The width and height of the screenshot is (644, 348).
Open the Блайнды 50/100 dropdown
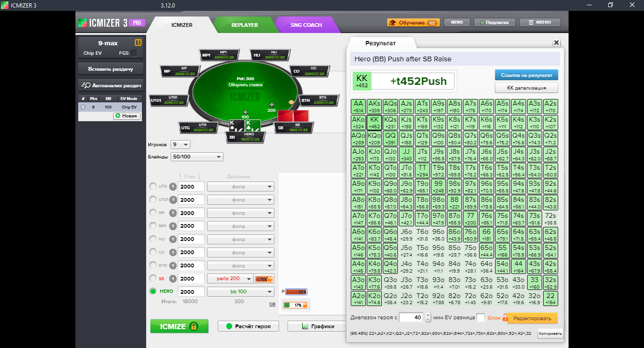point(197,157)
